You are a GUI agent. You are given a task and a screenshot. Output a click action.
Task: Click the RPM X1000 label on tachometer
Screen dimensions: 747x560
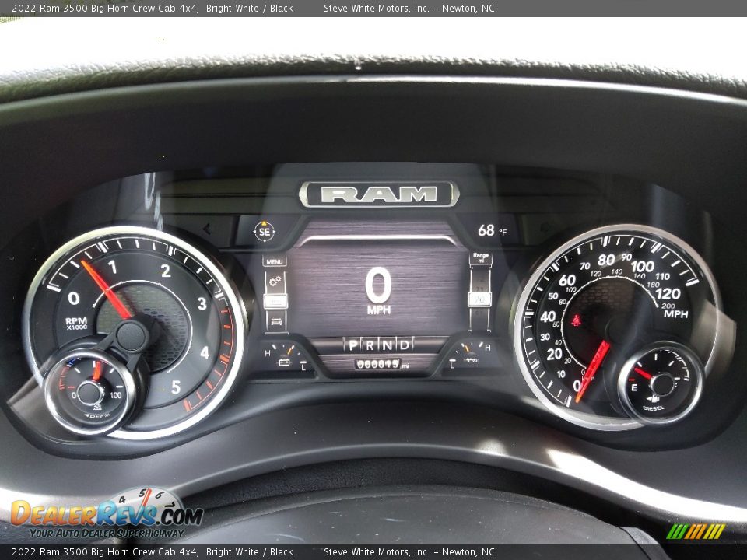click(x=76, y=324)
